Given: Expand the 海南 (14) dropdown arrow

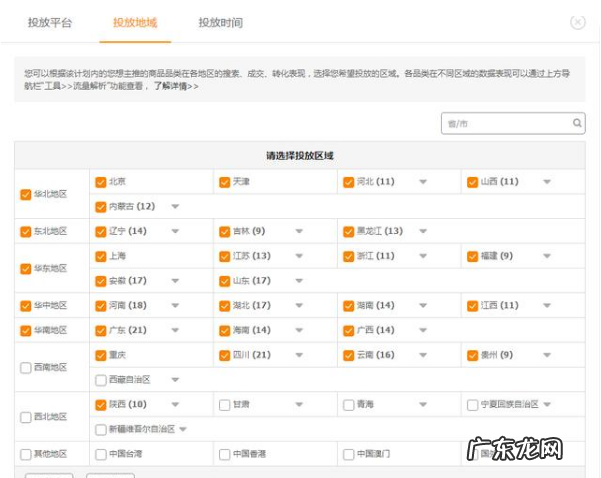Looking at the screenshot, I should pos(299,330).
